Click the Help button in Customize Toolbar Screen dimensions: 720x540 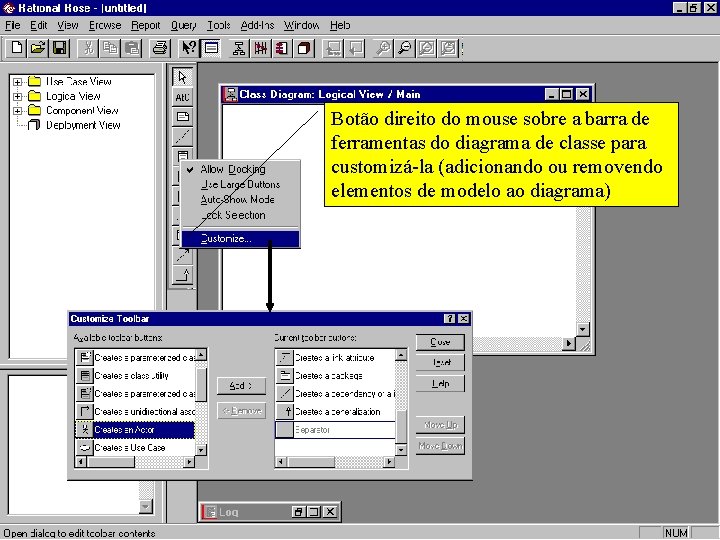(x=440, y=383)
